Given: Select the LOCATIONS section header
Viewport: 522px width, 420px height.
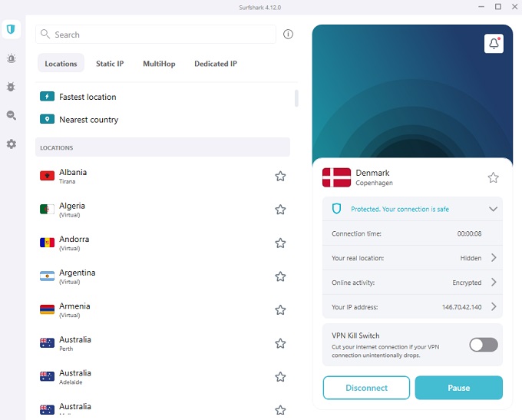Looking at the screenshot, I should tap(163, 147).
